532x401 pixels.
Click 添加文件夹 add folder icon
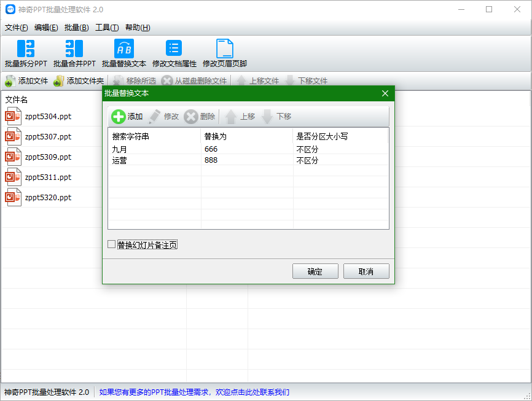tap(58, 81)
